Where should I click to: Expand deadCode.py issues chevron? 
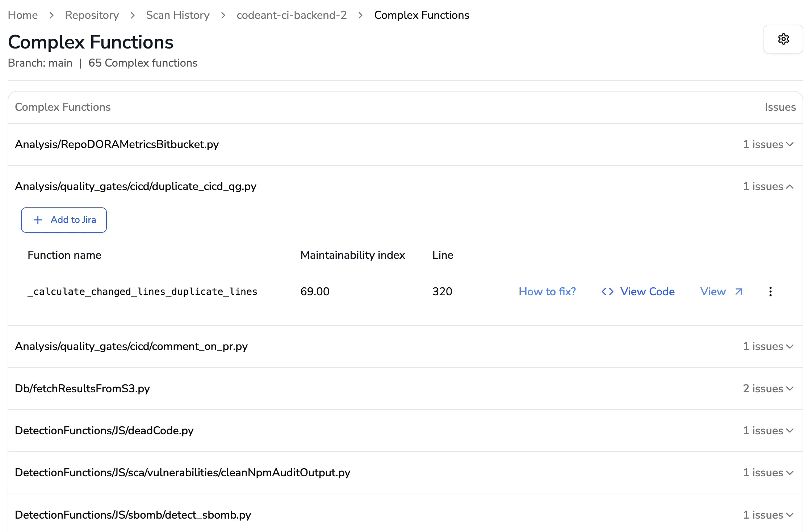click(790, 431)
